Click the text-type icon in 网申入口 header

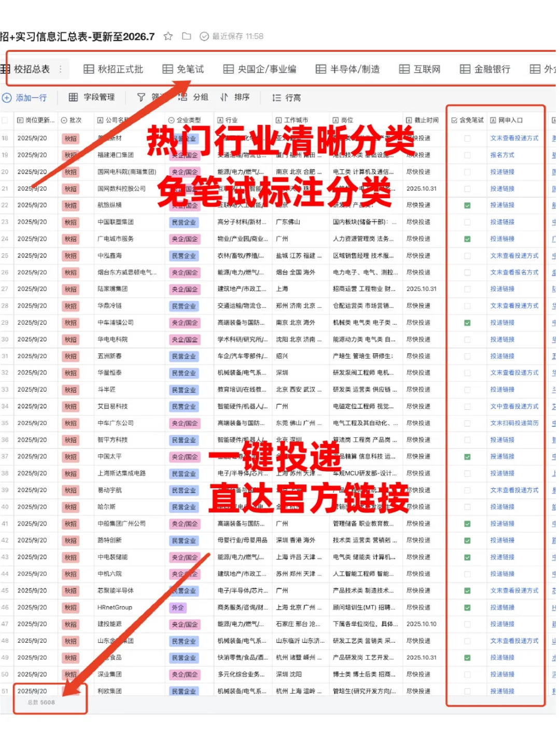[493, 120]
